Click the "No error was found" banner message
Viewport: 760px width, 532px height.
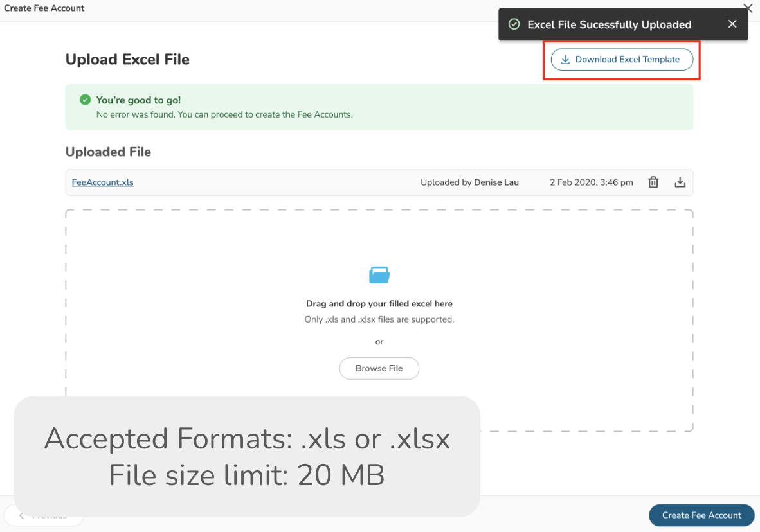pyautogui.click(x=224, y=115)
